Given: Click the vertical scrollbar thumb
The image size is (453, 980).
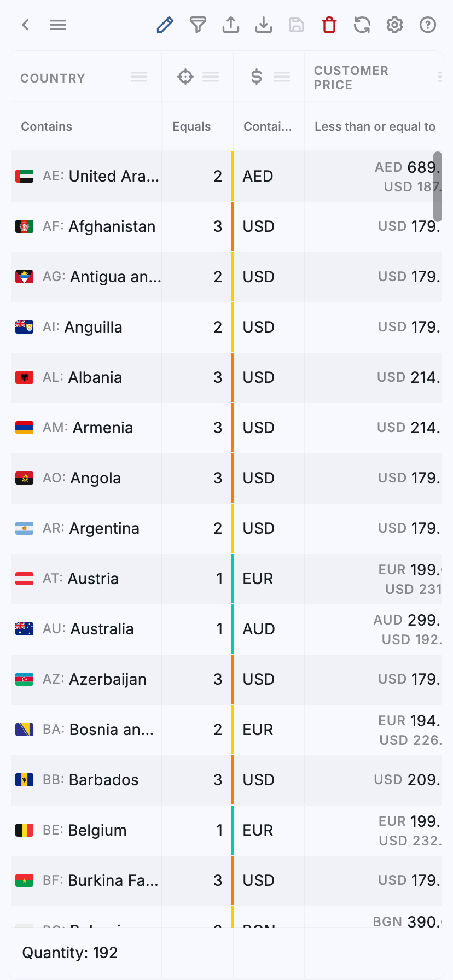Looking at the screenshot, I should [x=438, y=186].
